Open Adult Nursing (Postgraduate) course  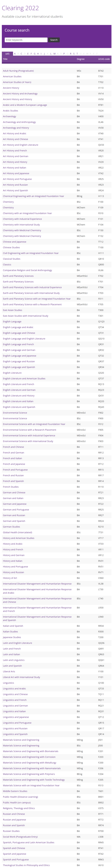click(18, 71)
